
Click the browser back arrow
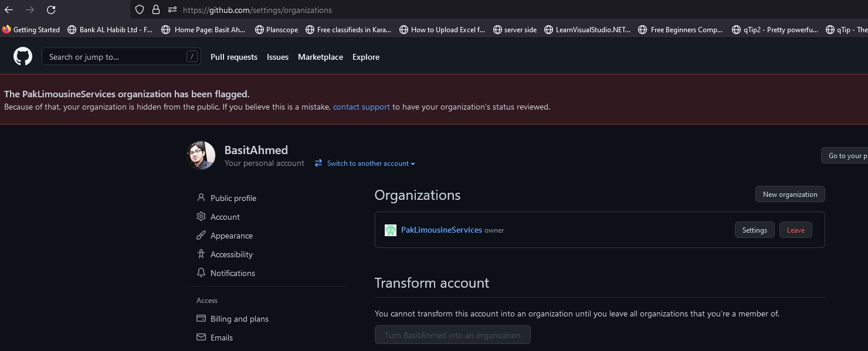(9, 10)
